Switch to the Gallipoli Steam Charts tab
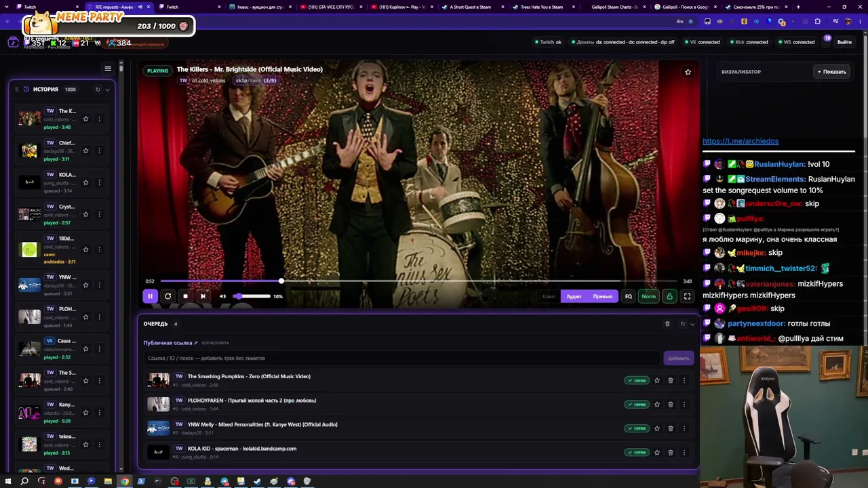Screen dimensions: 868x488 [x=613, y=7]
